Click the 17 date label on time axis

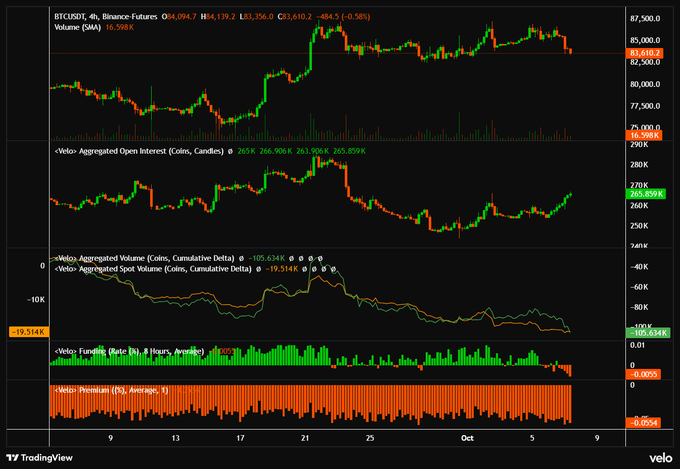pyautogui.click(x=240, y=439)
